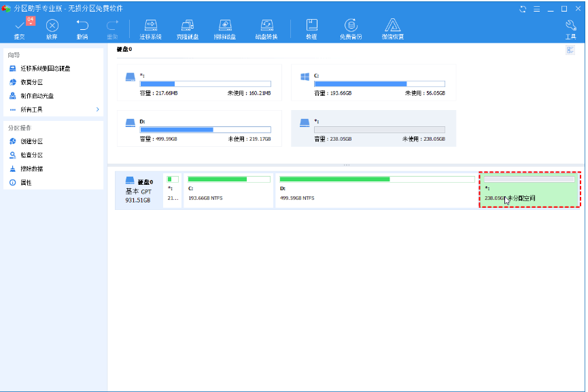Click 擦除数据 in the sidebar

coord(31,168)
